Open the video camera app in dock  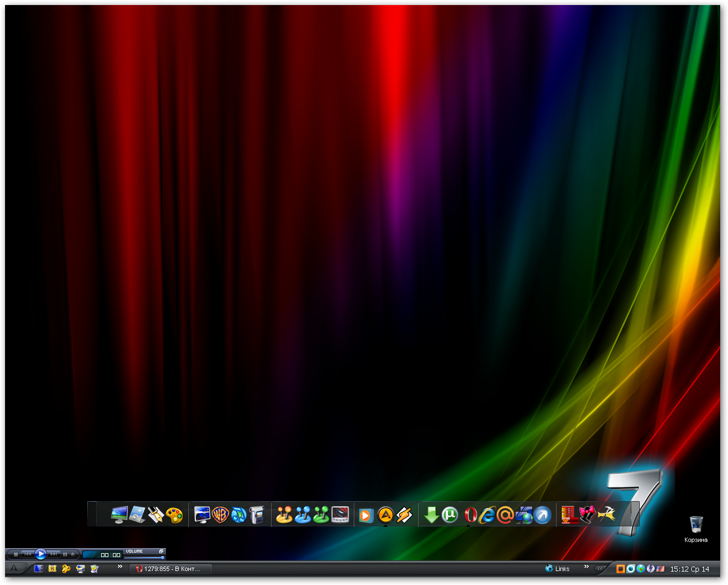(256, 515)
